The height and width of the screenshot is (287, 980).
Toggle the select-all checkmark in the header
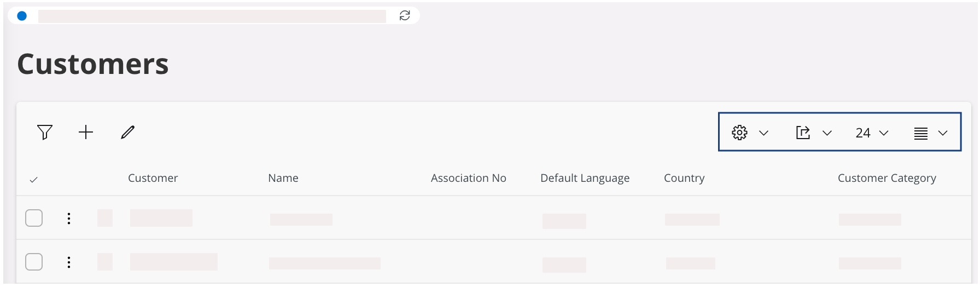pyautogui.click(x=33, y=180)
